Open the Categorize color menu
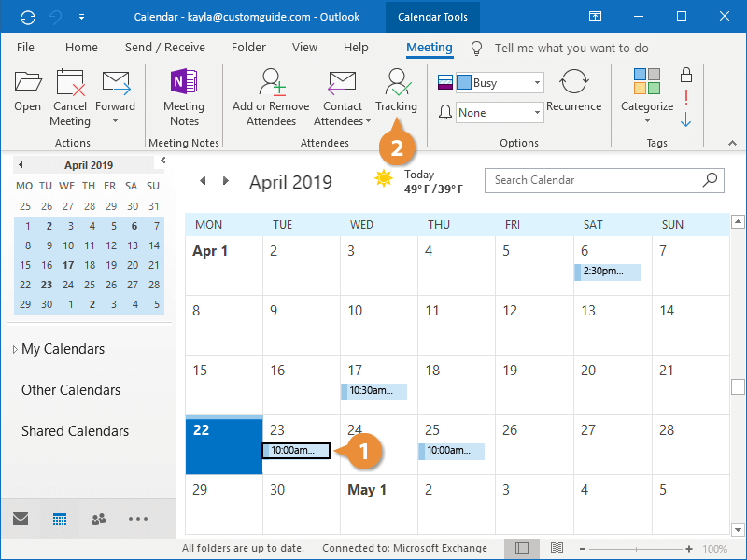 point(647,96)
